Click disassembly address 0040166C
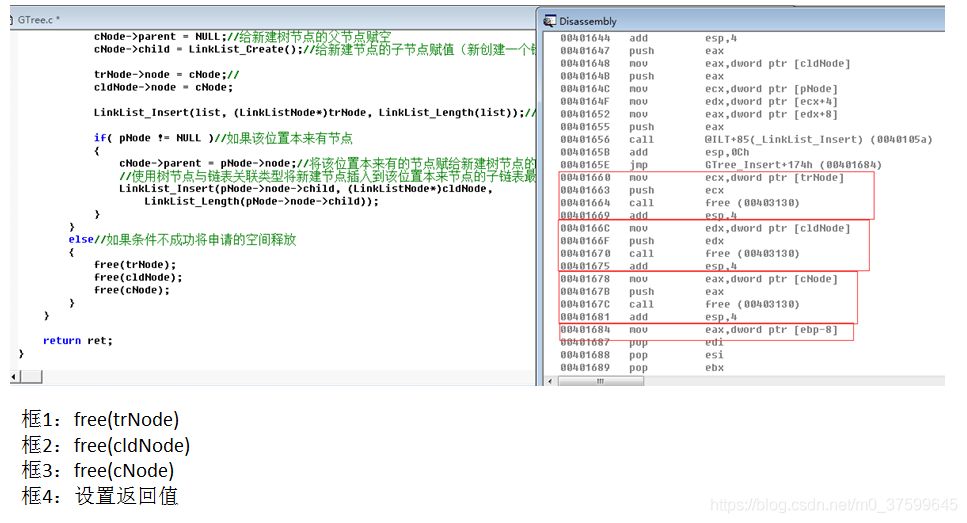The height and width of the screenshot is (523, 967). [x=585, y=228]
